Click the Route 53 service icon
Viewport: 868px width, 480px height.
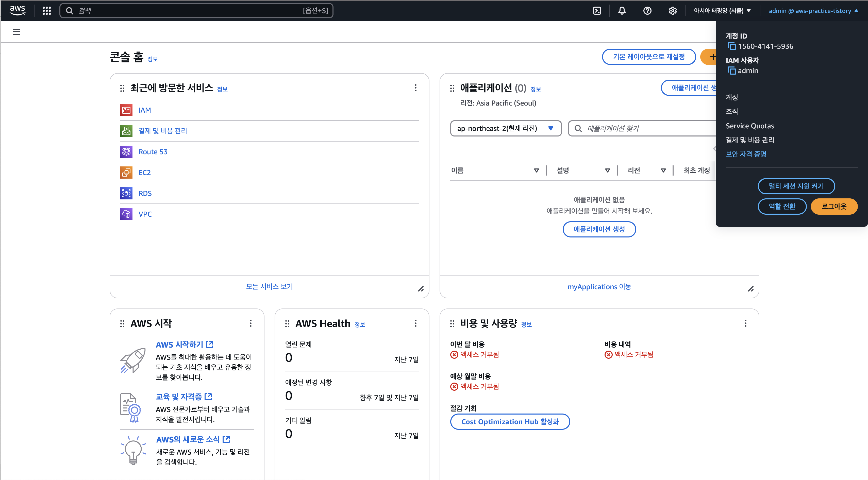click(x=126, y=152)
